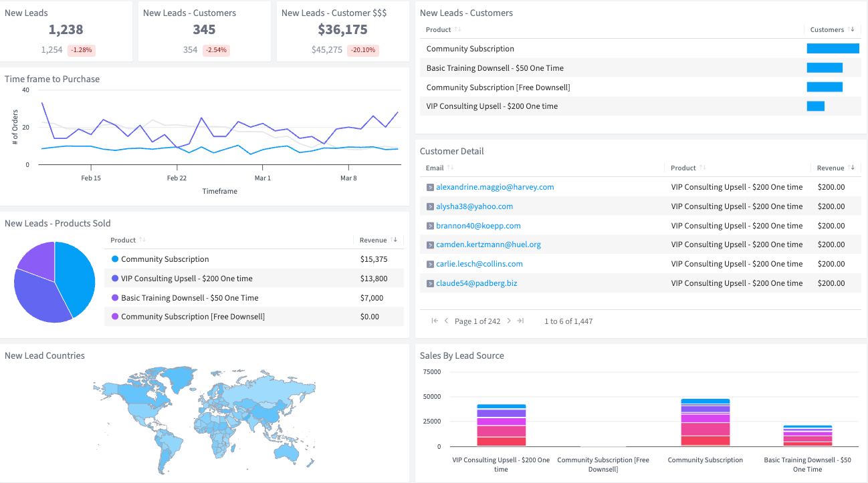Expand detail row for claude54@padberg.biz
The image size is (868, 483).
[x=430, y=284]
